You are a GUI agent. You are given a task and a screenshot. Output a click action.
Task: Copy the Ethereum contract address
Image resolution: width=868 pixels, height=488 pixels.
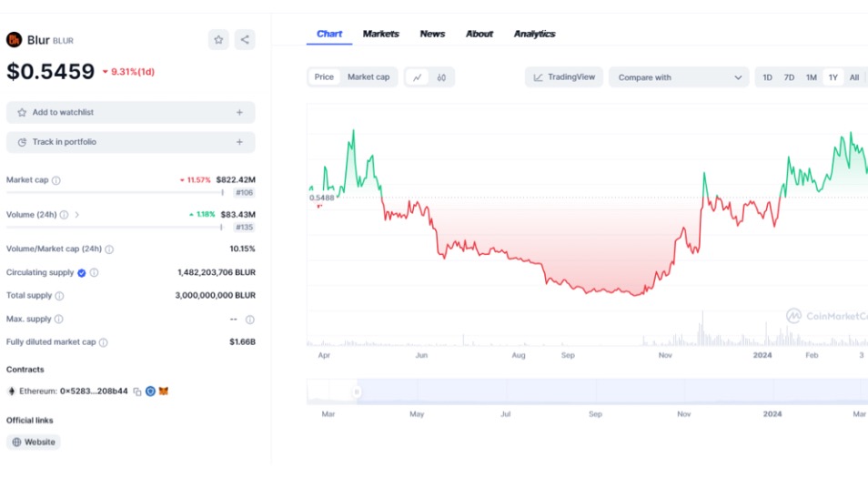point(137,391)
